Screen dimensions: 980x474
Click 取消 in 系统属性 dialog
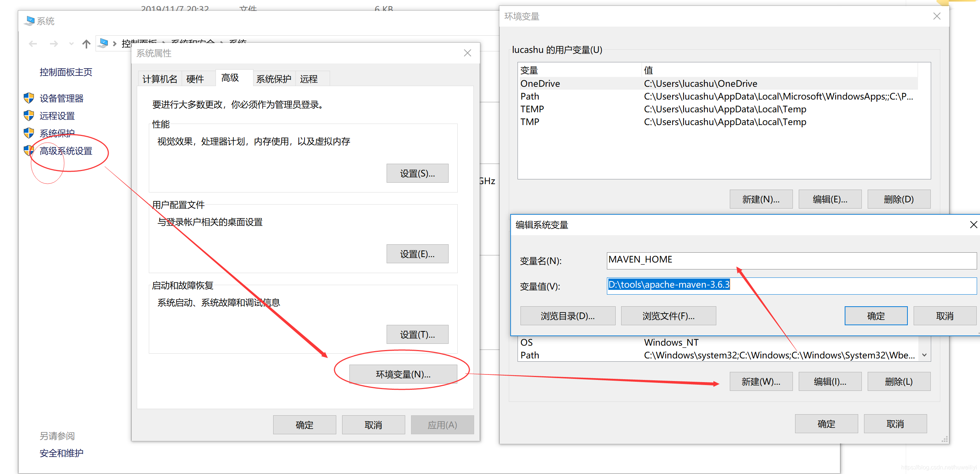373,424
